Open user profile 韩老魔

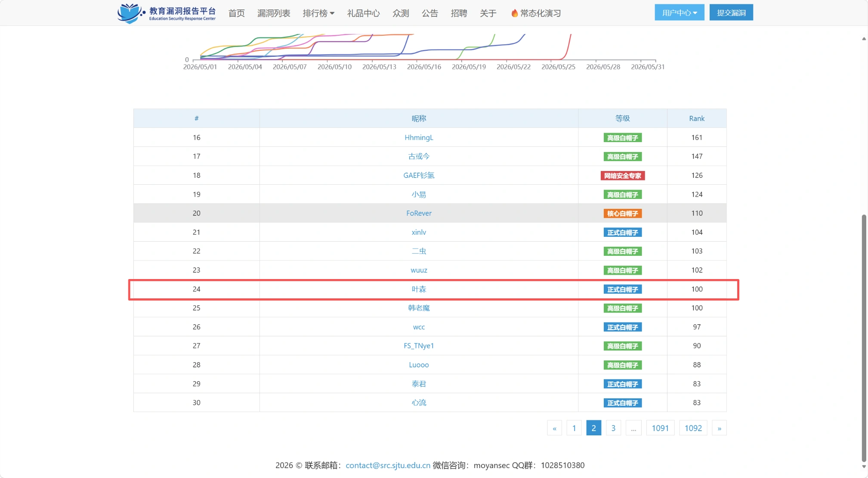tap(419, 308)
